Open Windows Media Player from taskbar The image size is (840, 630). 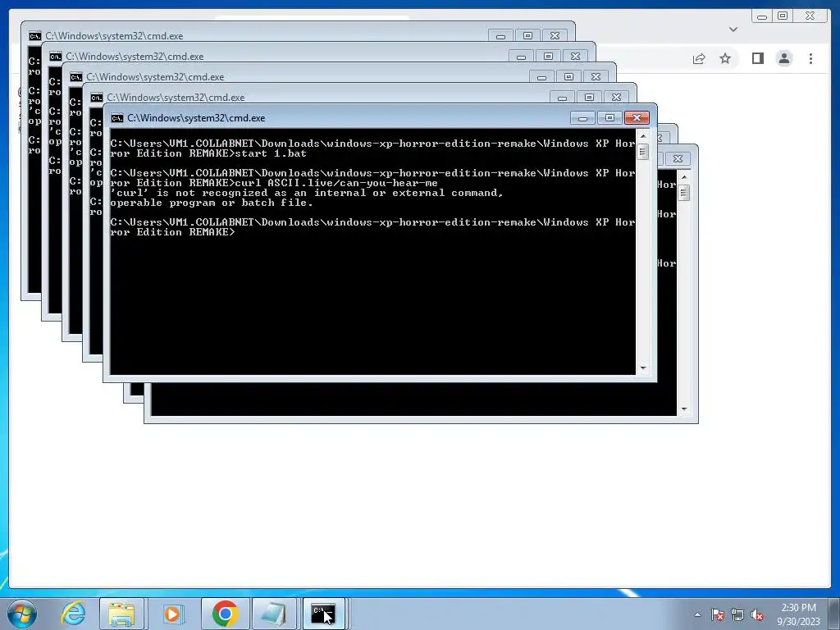coord(172,614)
